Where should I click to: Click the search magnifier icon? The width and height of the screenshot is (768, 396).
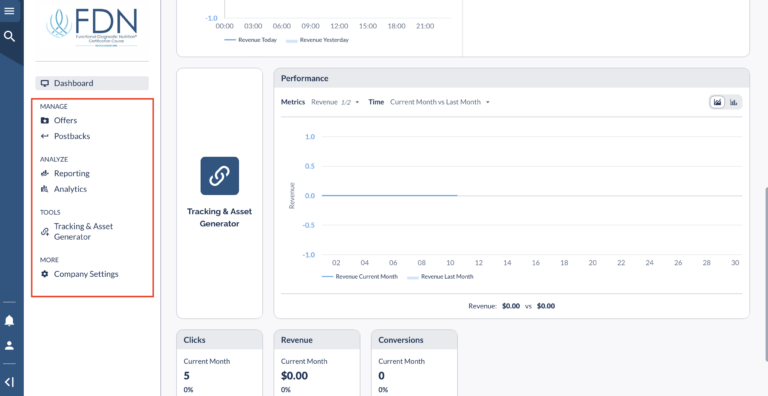point(9,36)
